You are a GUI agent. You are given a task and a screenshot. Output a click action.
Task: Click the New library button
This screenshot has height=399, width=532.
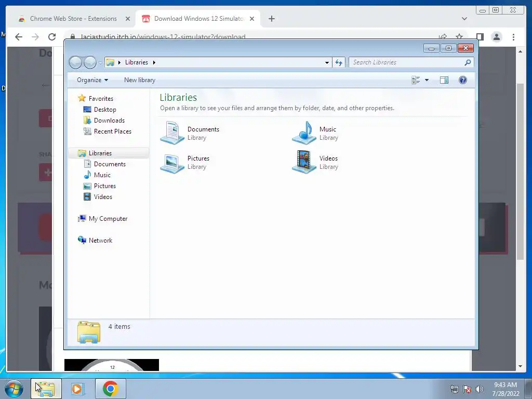[x=139, y=80]
